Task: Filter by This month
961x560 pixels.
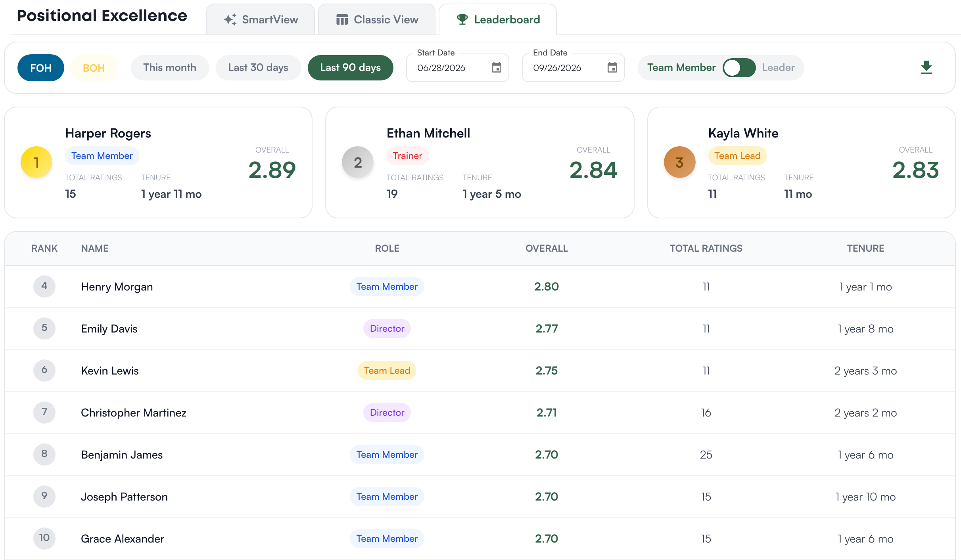Action: coord(170,68)
